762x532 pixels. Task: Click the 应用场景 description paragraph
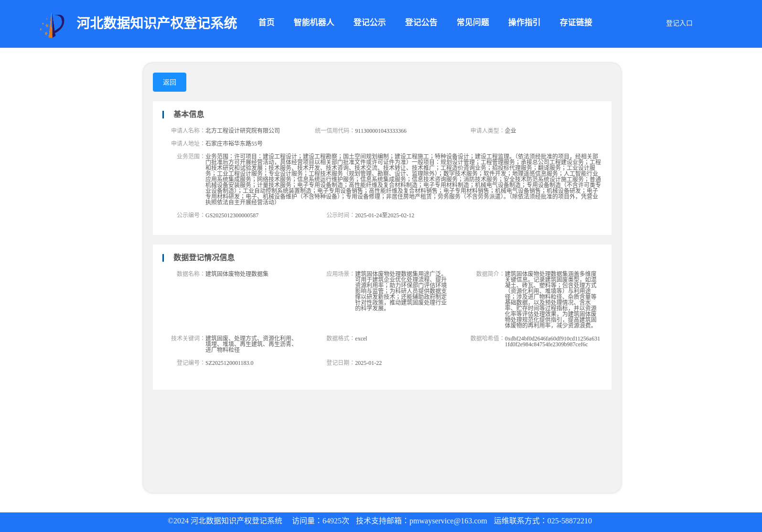pos(401,291)
